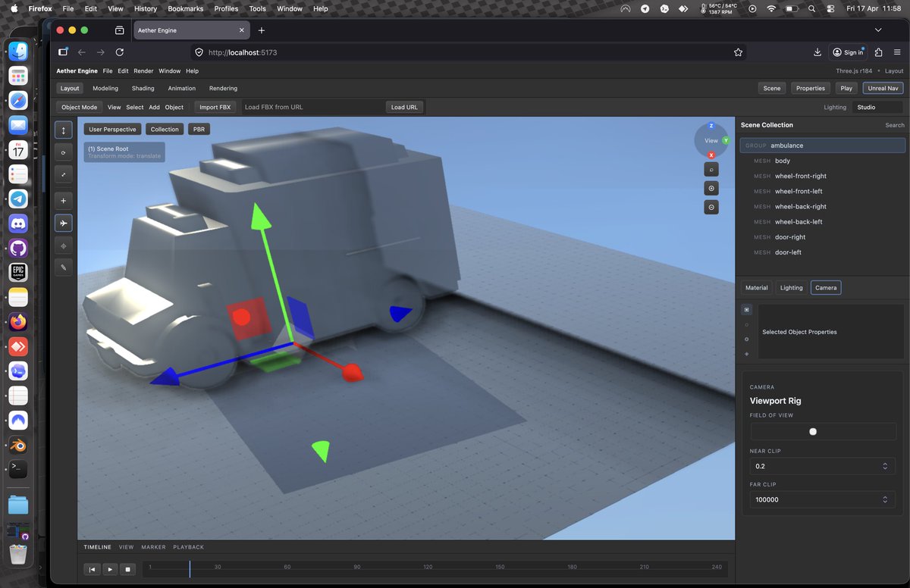The width and height of the screenshot is (910, 588).
Task: Select the scale tool in viewport toolbar
Action: 64,175
